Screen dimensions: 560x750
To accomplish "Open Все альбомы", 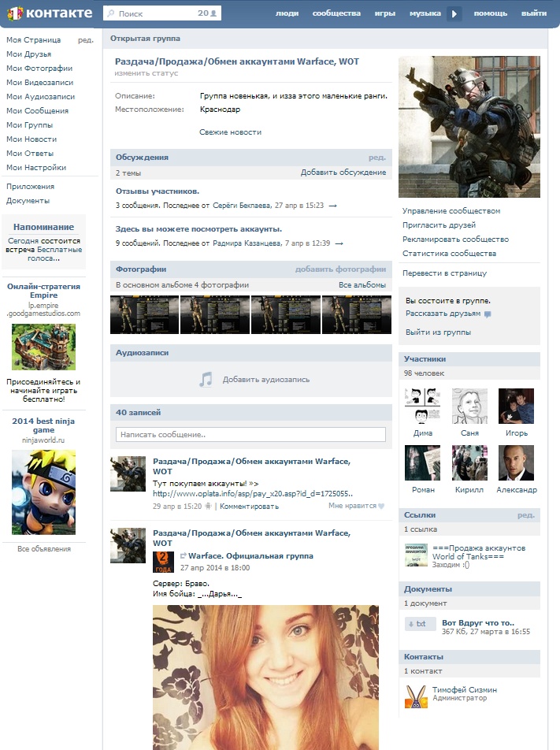I will [362, 284].
